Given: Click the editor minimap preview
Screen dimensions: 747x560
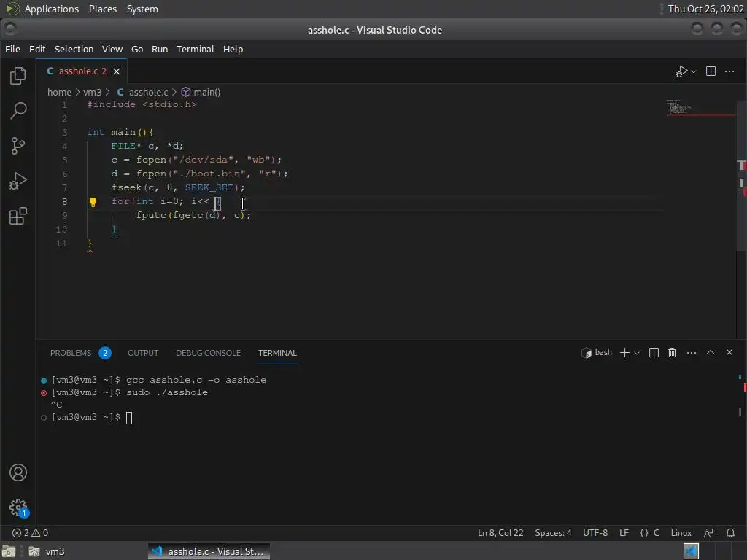Looking at the screenshot, I should pos(701,108).
